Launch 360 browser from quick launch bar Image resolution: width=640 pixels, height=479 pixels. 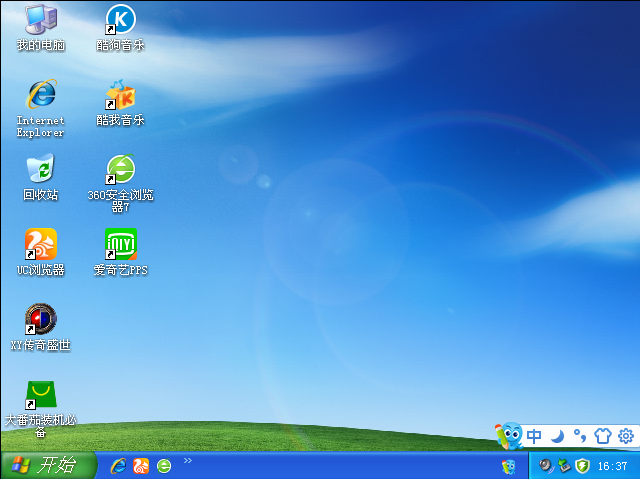tap(164, 466)
